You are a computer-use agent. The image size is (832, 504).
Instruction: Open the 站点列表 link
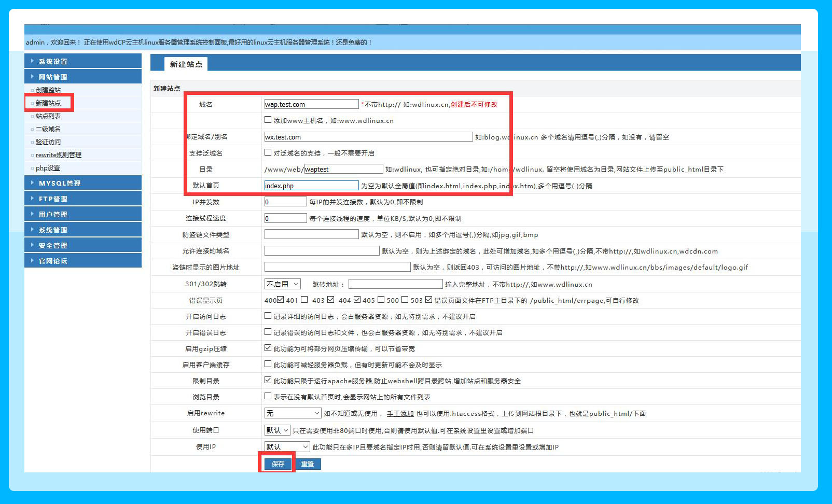tap(48, 116)
